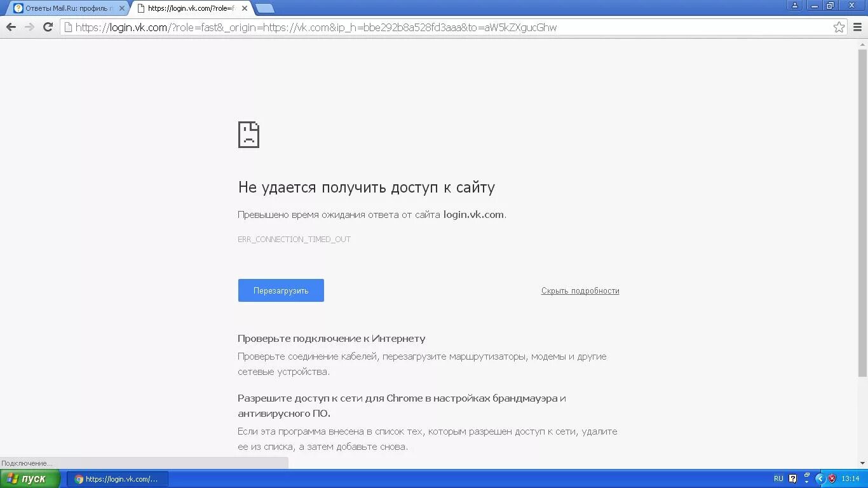Click the help question mark tray icon
Viewport: 868px width, 488px height.
793,478
